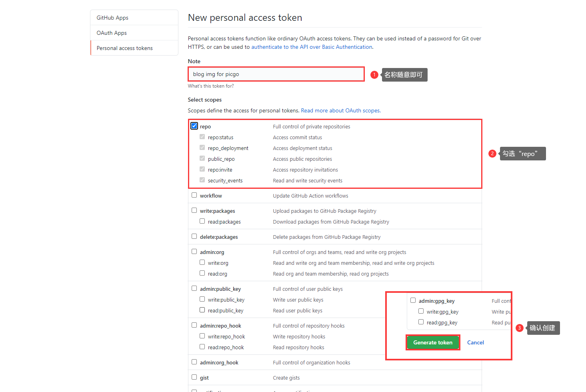Check the read:packages scope
This screenshot has height=392, width=586.
point(202,221)
